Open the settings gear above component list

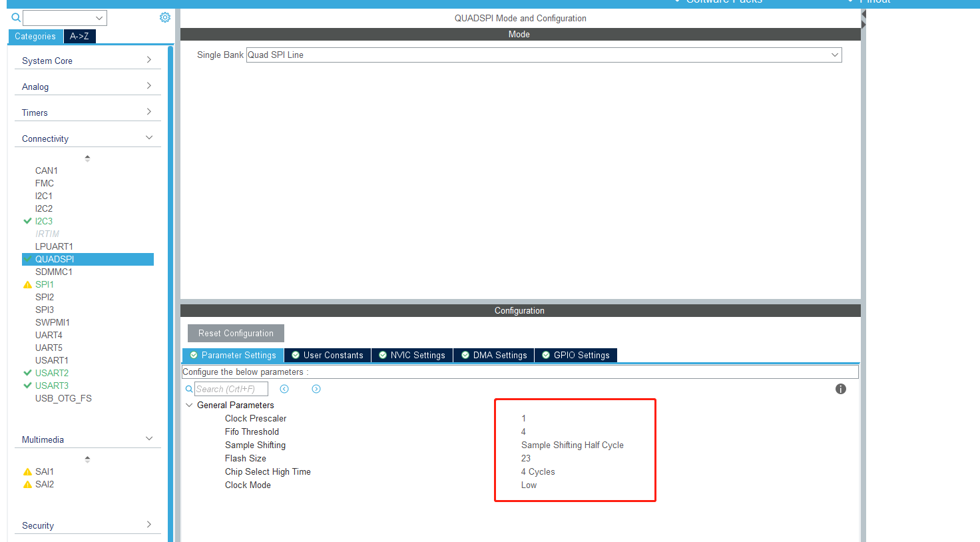(x=164, y=17)
